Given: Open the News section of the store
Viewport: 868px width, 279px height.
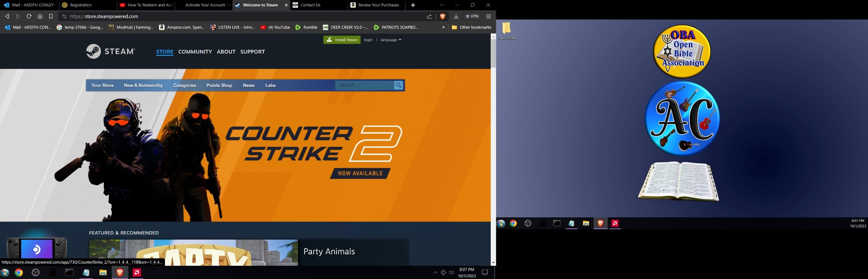Looking at the screenshot, I should pos(248,85).
